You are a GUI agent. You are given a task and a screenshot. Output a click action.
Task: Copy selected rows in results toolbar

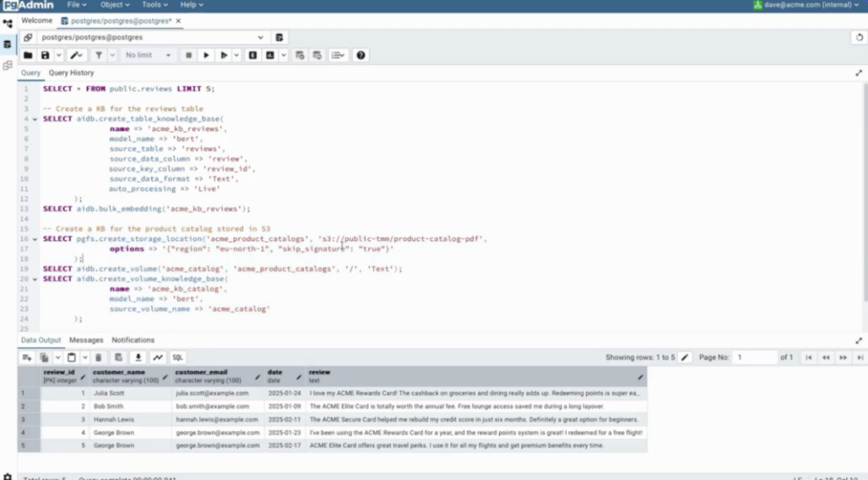(45, 358)
